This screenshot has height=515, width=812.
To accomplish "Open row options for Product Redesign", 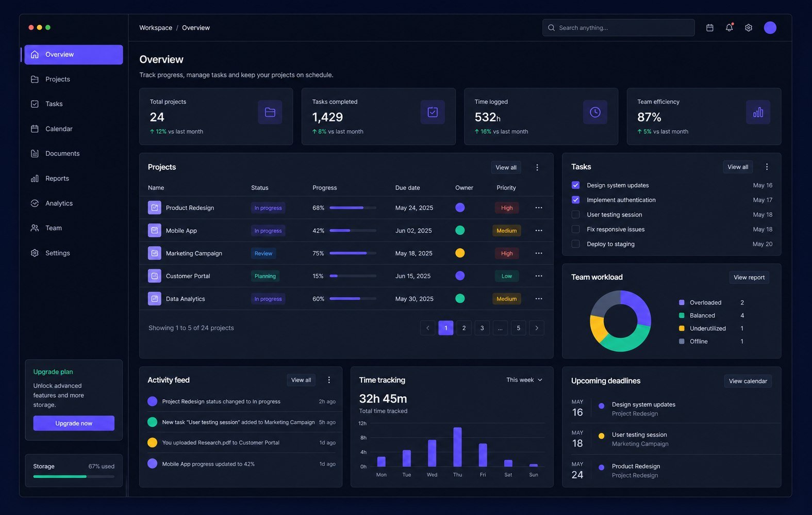I will pos(539,207).
